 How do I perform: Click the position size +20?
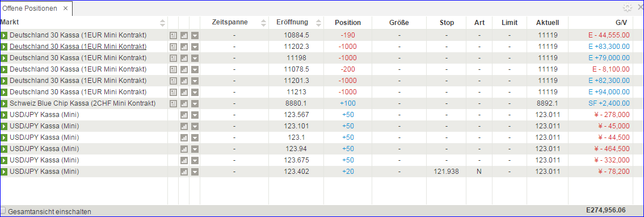tap(348, 172)
